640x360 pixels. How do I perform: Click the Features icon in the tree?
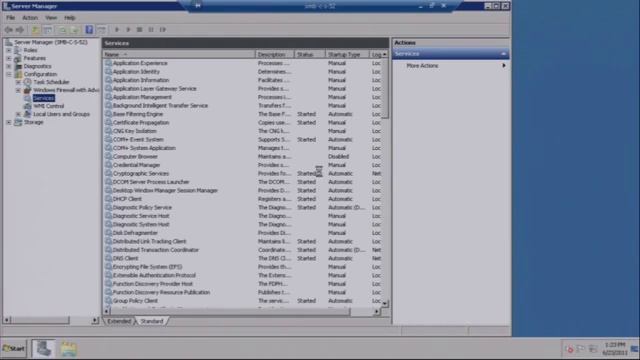18,58
